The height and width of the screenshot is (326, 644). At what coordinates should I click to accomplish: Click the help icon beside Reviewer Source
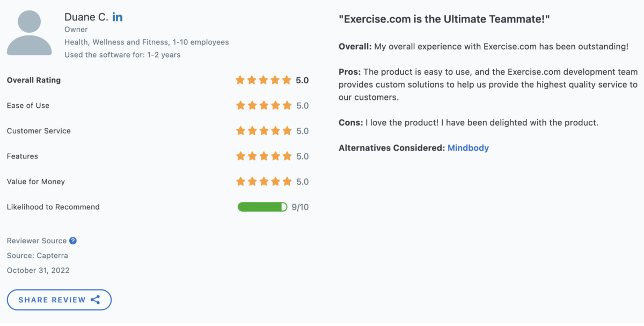click(73, 241)
